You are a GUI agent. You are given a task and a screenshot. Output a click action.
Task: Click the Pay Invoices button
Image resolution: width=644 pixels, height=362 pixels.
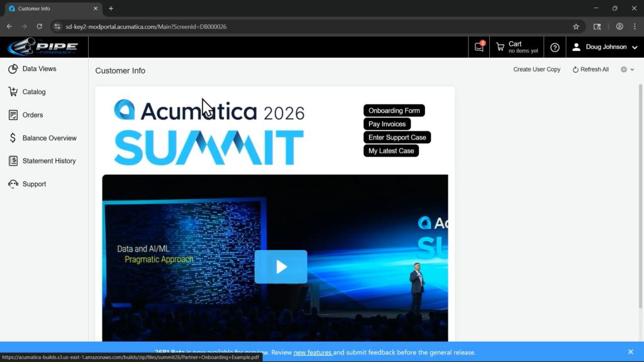(387, 124)
